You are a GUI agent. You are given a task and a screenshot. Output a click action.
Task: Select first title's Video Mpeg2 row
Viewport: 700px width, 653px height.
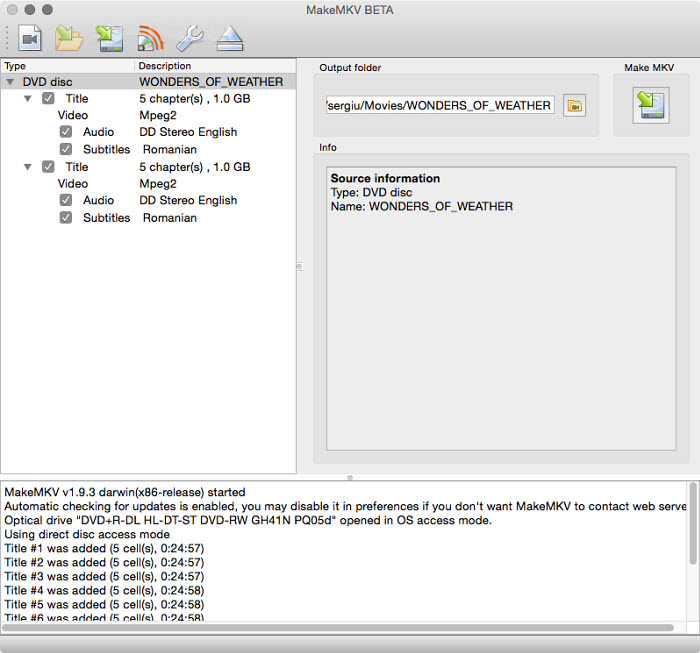pyautogui.click(x=148, y=115)
